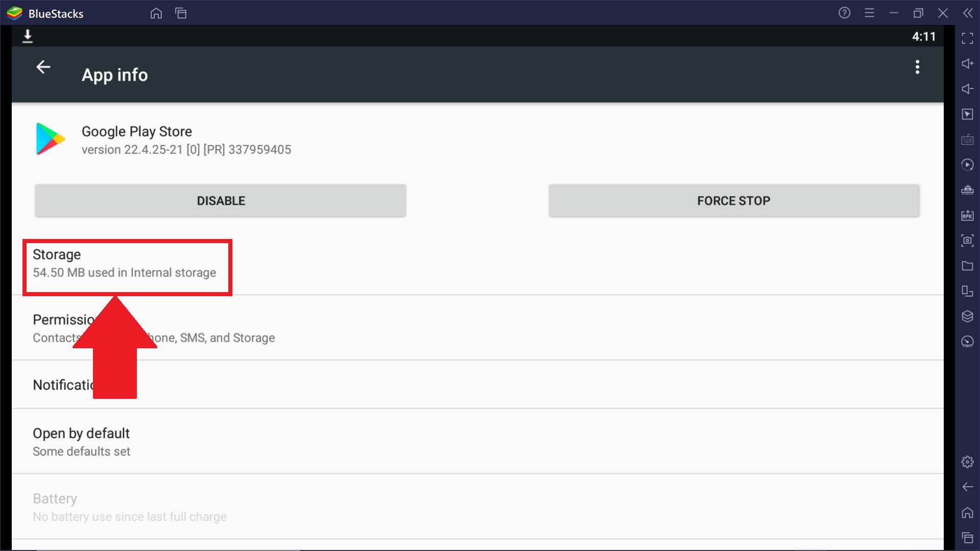Open the media folder icon in the sidebar

(967, 266)
